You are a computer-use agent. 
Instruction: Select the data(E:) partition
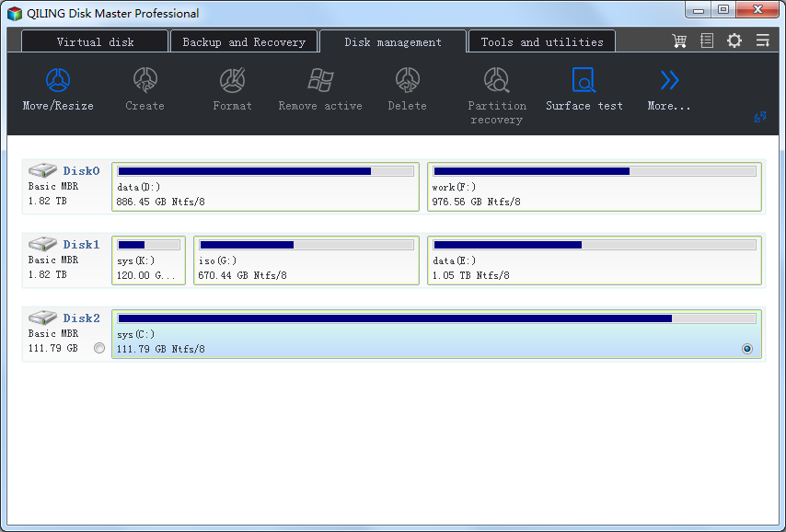[x=595, y=260]
